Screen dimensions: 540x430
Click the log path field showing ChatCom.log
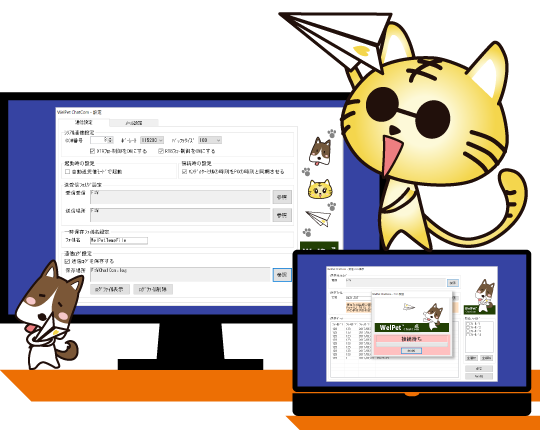pos(180,274)
